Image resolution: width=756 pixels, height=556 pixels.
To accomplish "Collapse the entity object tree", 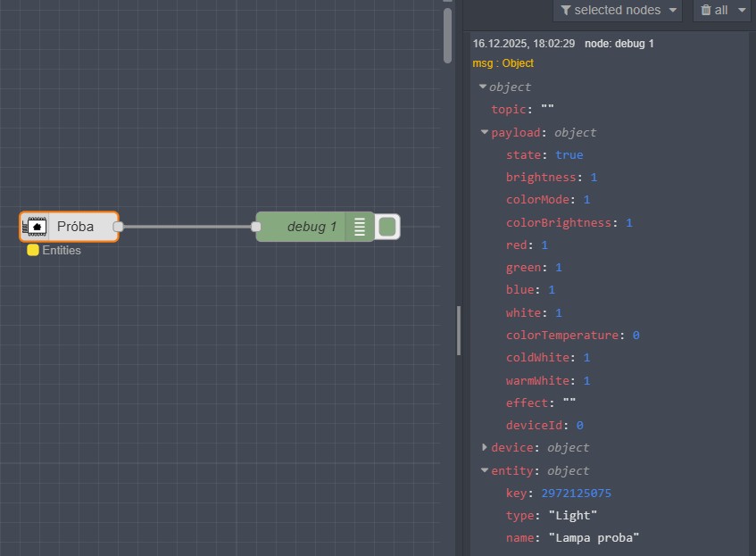I will tap(485, 470).
